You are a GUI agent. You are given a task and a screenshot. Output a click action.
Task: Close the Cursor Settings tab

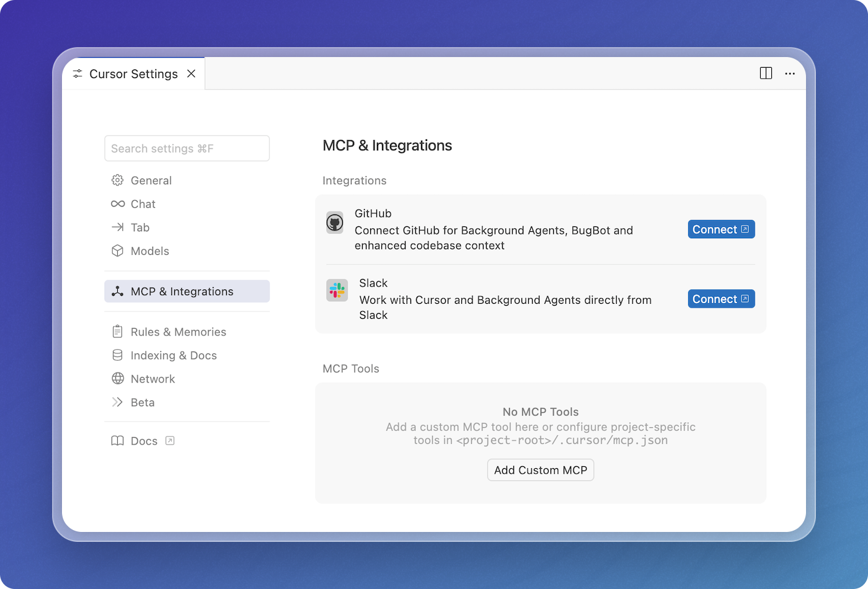(x=192, y=74)
